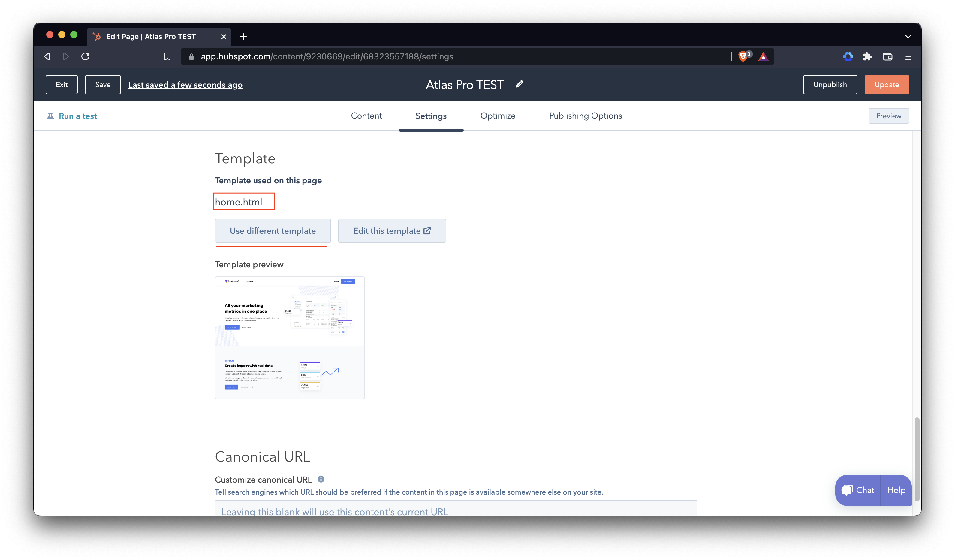Viewport: 955px width, 560px height.
Task: Click the info icon beside Customize canonical URL
Action: (x=321, y=479)
